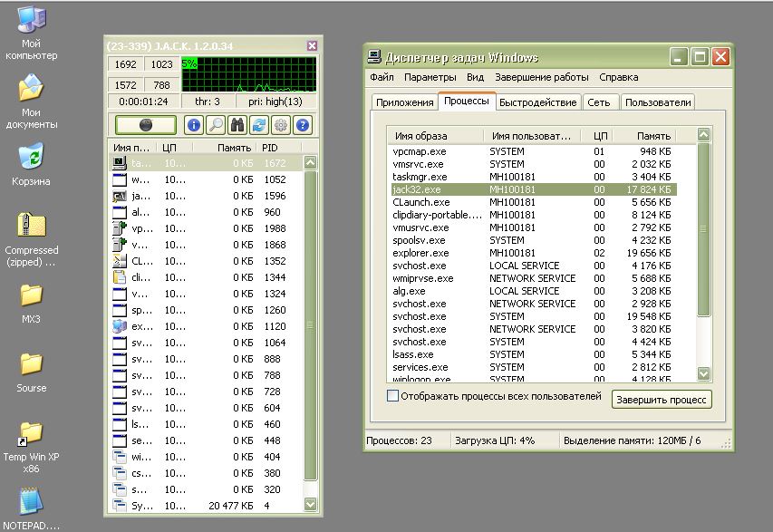
Task: Sort processes by the Память column header
Action: (653, 136)
